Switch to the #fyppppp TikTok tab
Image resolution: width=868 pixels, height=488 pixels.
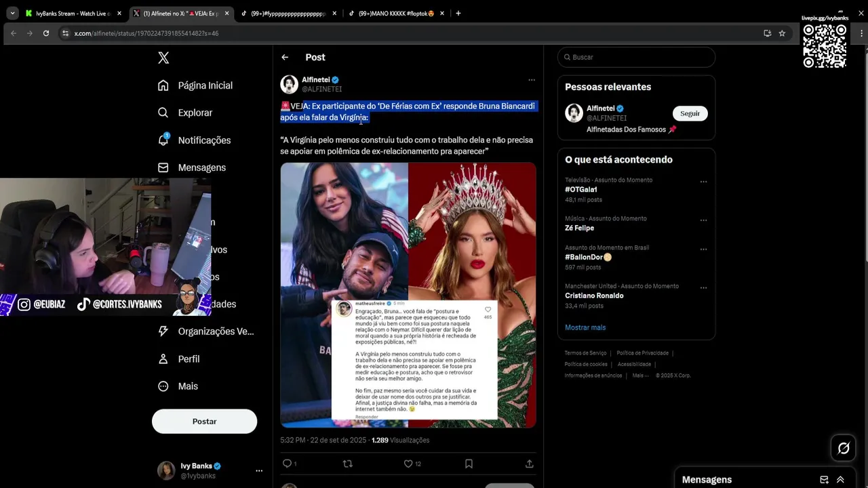(x=288, y=13)
